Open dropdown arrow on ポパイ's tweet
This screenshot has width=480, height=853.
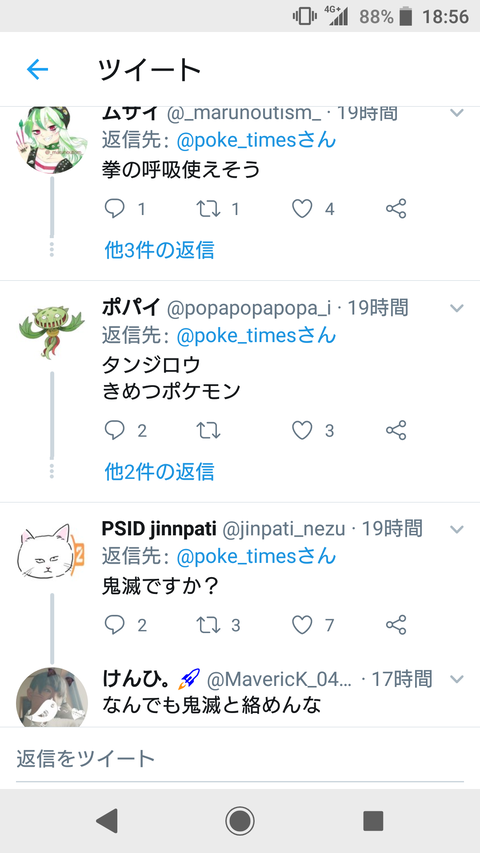click(x=457, y=308)
